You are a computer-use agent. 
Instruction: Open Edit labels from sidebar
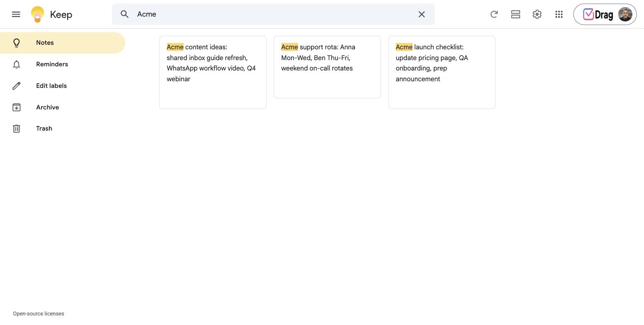tap(63, 86)
